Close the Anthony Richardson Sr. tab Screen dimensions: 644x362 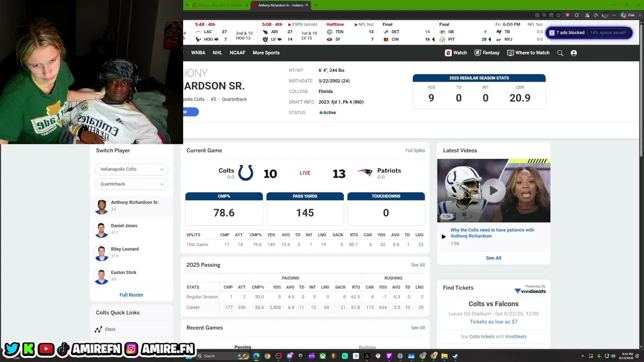[307, 5]
